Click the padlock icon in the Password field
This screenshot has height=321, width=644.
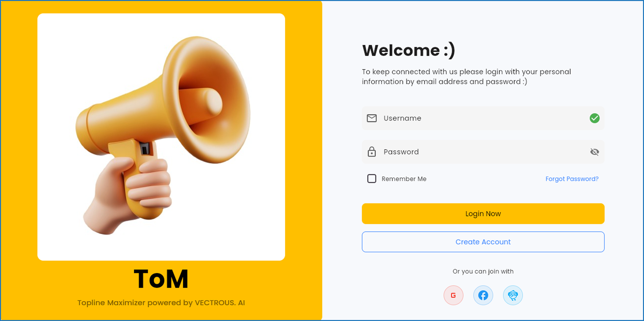(371, 152)
